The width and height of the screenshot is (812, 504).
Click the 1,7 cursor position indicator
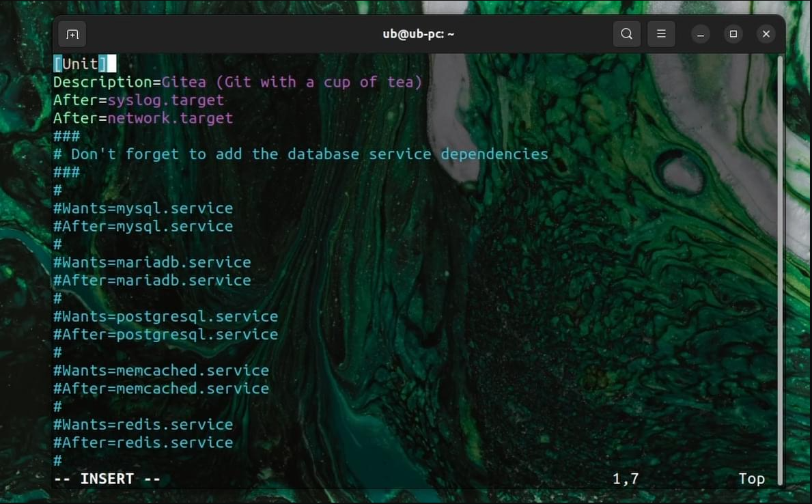[625, 479]
